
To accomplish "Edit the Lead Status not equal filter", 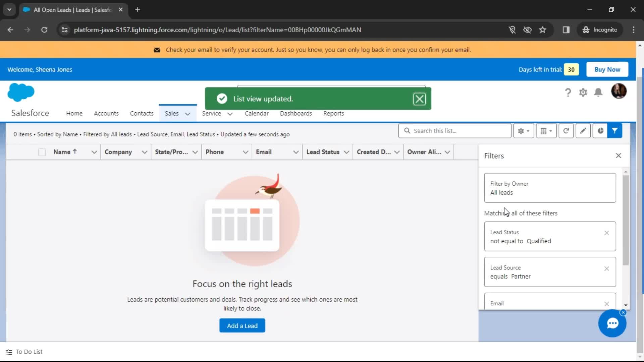I will [550, 236].
